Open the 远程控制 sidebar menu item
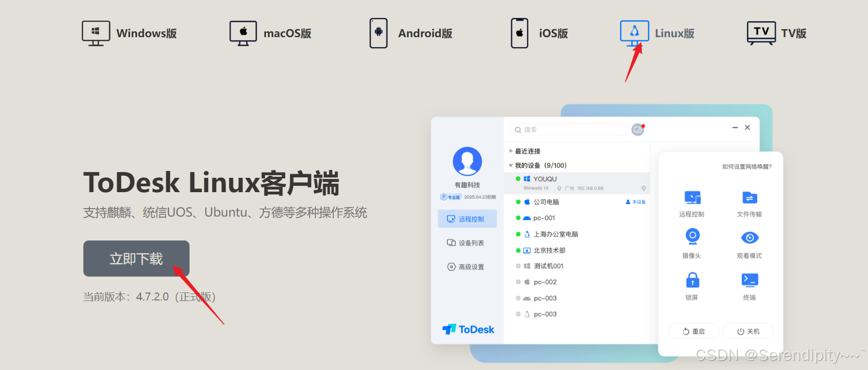The width and height of the screenshot is (868, 370). click(x=467, y=219)
